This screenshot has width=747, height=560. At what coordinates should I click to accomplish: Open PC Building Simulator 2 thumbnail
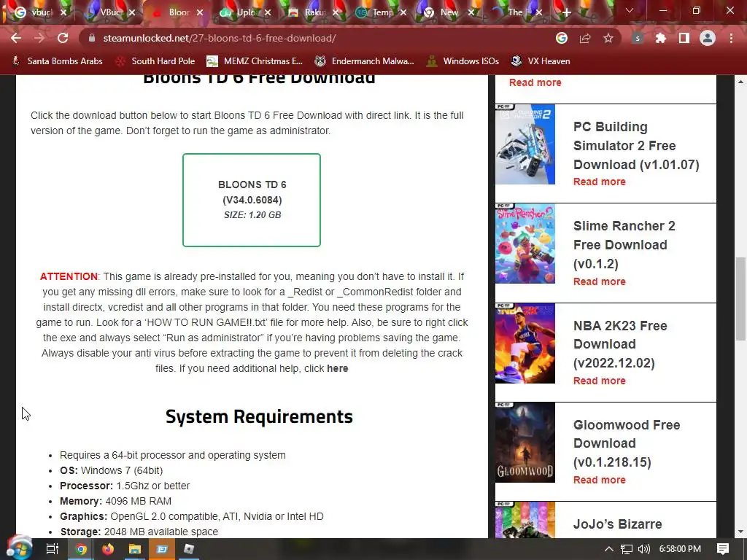[525, 144]
